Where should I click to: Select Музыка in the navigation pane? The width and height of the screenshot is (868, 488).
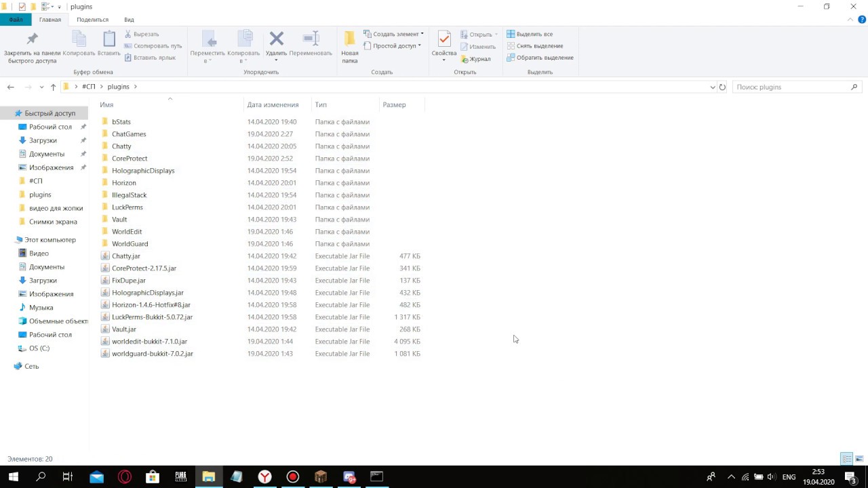click(41, 308)
